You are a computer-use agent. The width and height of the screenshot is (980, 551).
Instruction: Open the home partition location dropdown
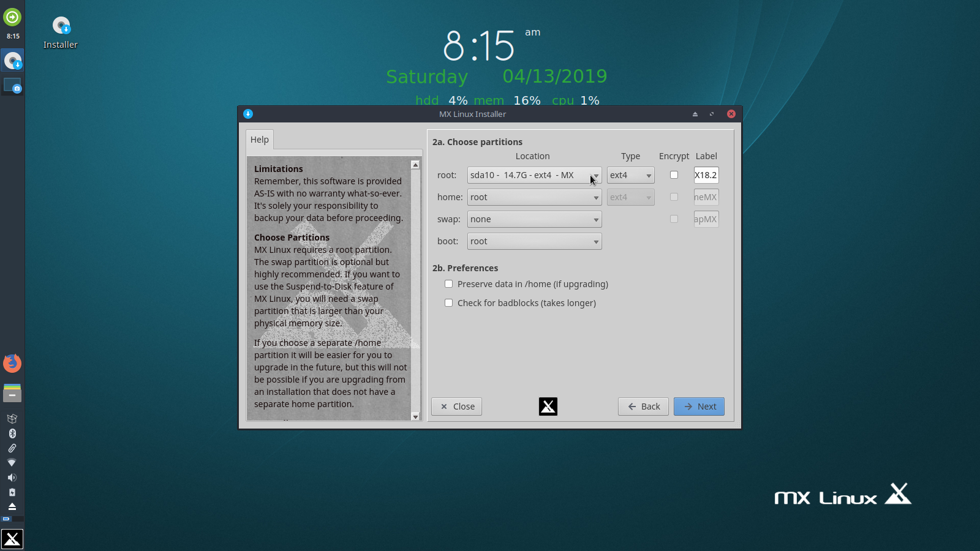point(534,197)
